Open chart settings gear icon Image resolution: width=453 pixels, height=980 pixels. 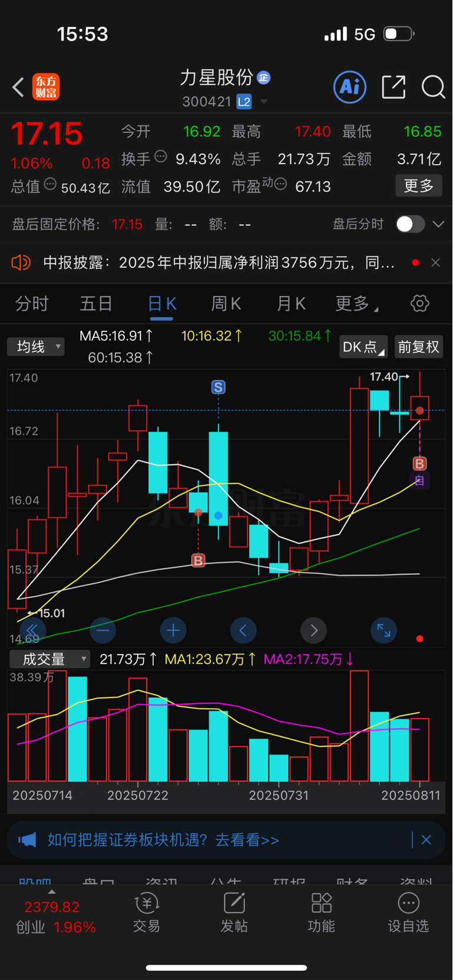pos(419,304)
